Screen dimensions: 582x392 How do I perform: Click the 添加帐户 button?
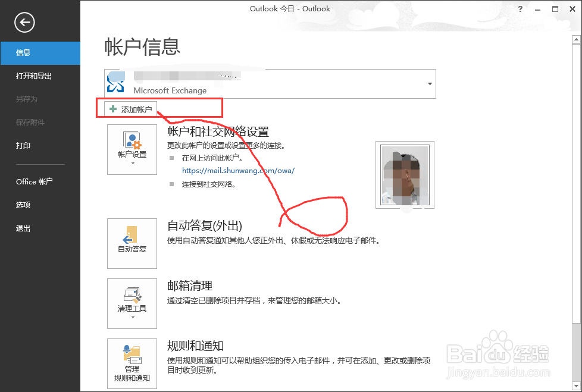(131, 109)
